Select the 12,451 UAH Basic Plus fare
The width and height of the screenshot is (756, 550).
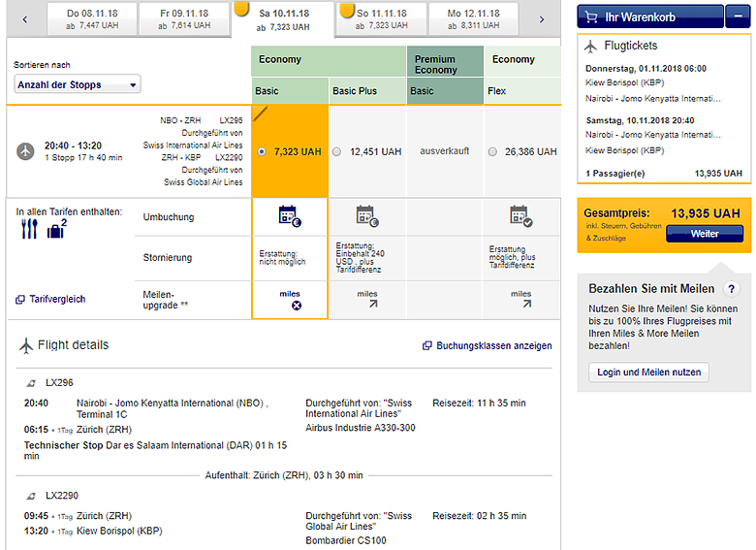click(x=337, y=152)
